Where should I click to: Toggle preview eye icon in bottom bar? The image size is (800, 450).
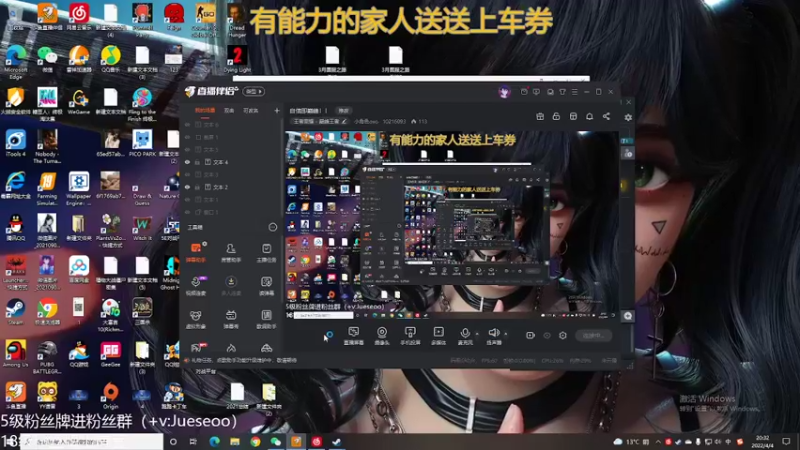pyautogui.click(x=547, y=335)
